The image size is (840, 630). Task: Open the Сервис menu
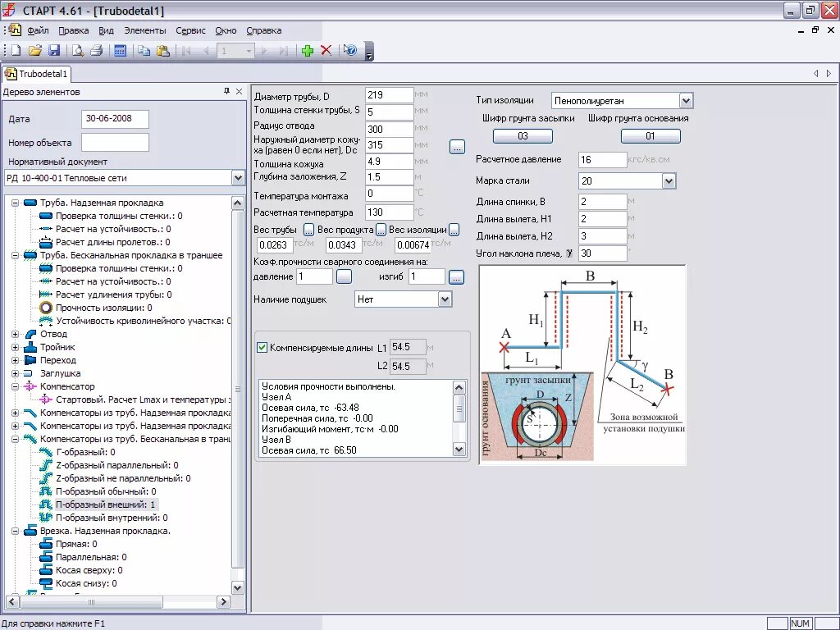190,30
